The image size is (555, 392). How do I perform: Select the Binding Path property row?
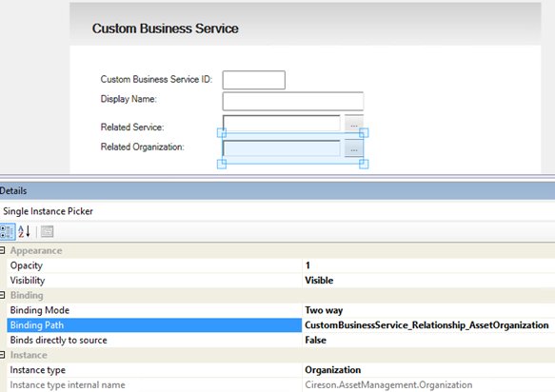(154, 325)
